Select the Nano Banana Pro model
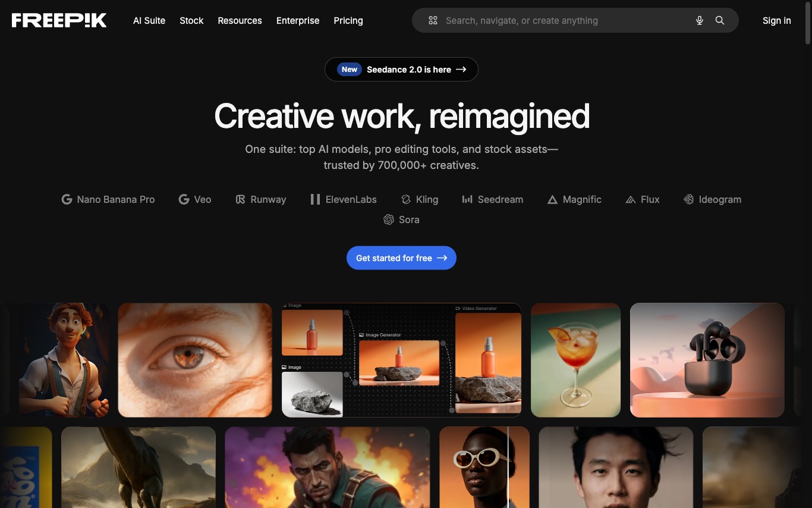The width and height of the screenshot is (812, 508). pos(108,199)
